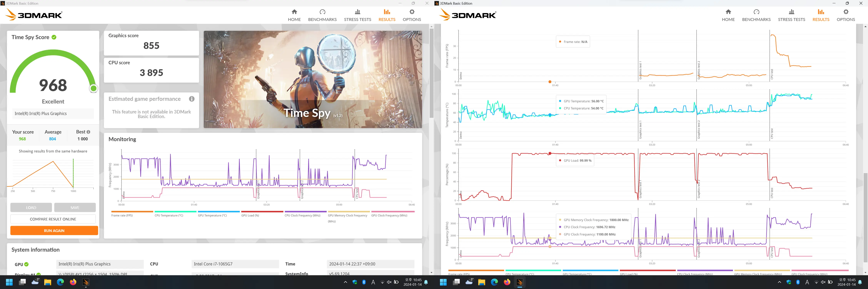
Task: Toggle CPU Clock Frequency legend in Monitoring chart
Action: click(302, 215)
